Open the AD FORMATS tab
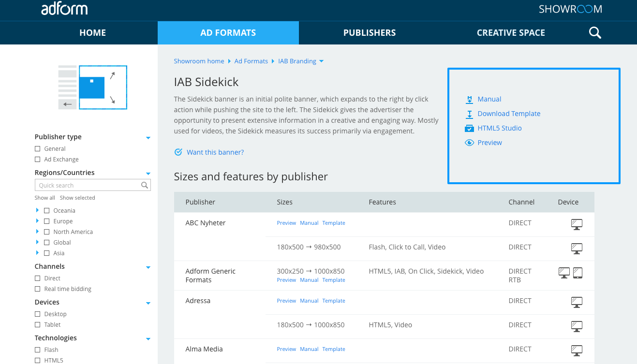This screenshot has height=364, width=637. [x=228, y=33]
